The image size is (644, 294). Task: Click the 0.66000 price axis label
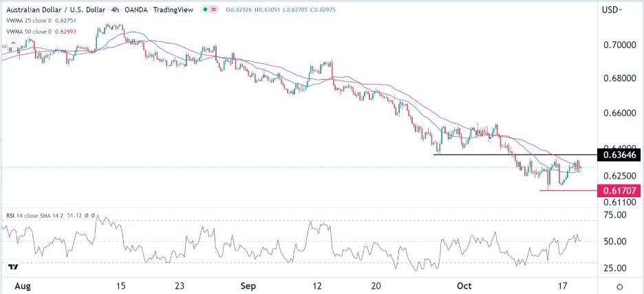621,113
